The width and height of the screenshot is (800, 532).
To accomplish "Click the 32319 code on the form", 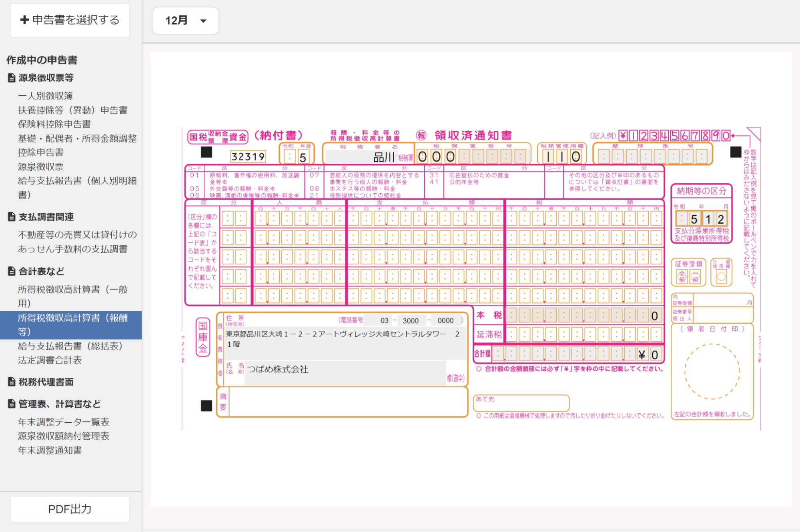I will point(248,156).
